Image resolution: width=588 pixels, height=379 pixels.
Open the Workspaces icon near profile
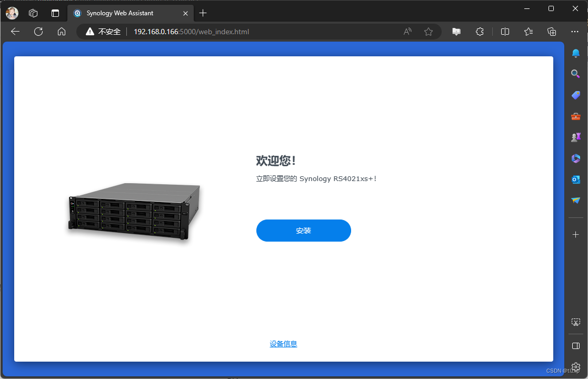(33, 13)
